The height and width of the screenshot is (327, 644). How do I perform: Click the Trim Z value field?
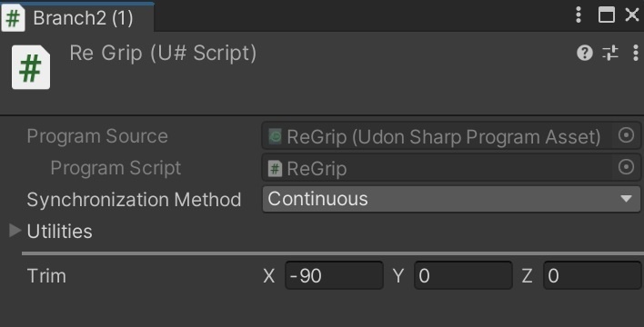592,275
